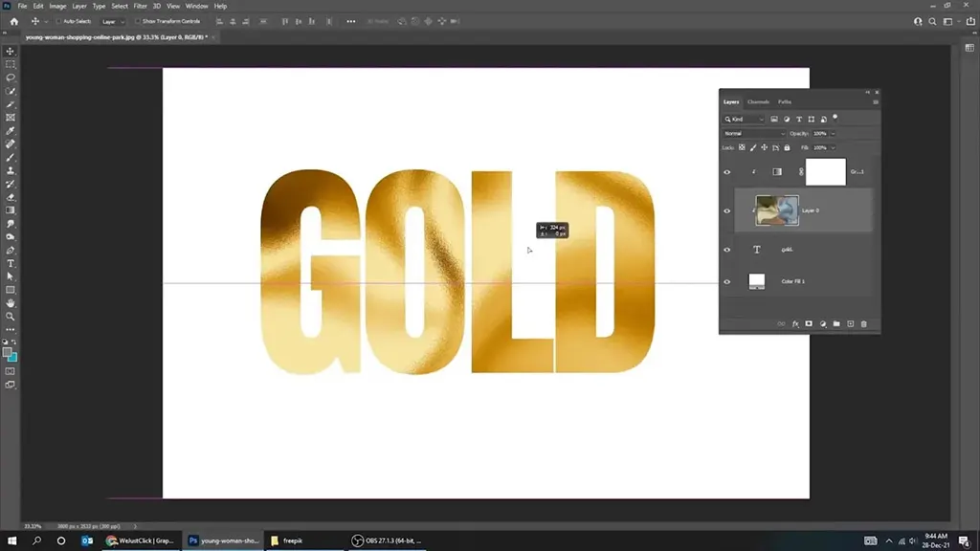Select the Lasso tool
The height and width of the screenshot is (551, 980).
point(10,77)
